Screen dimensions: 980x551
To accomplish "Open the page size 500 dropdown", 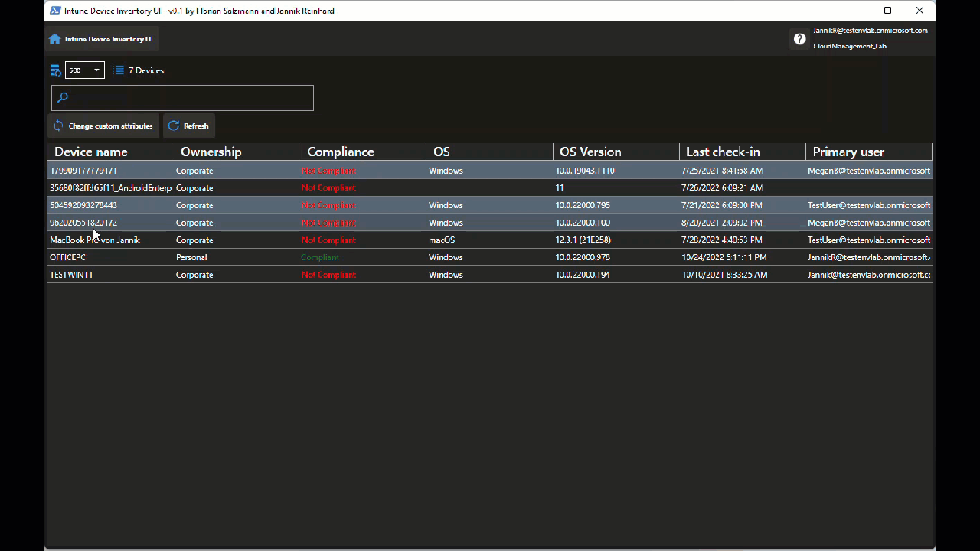I will pos(84,70).
